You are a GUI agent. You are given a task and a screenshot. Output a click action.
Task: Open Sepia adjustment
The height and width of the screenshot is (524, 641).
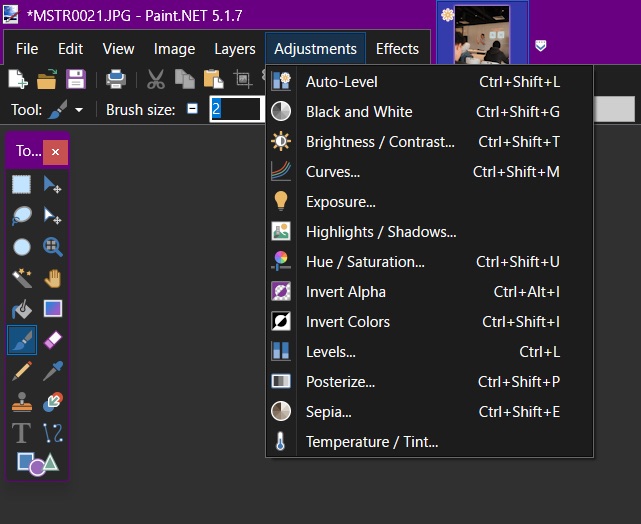click(x=429, y=412)
